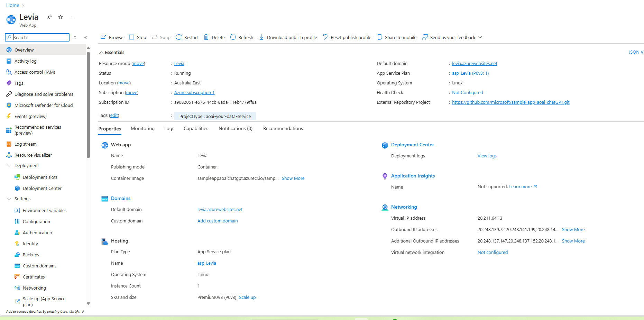The height and width of the screenshot is (320, 644).
Task: Switch to the Monitoring tab
Action: tap(142, 128)
